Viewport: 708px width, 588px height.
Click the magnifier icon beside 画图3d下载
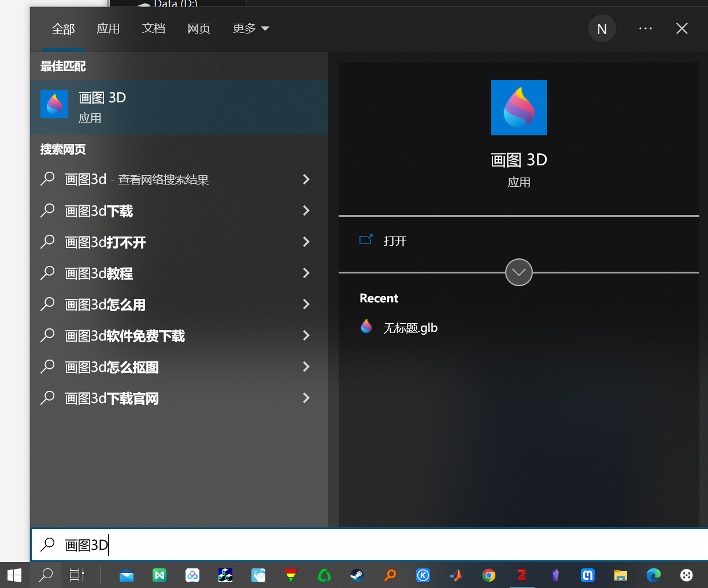(x=47, y=210)
